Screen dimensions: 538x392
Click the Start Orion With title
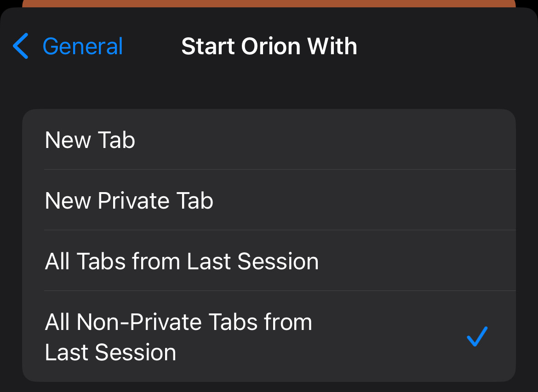pos(269,46)
